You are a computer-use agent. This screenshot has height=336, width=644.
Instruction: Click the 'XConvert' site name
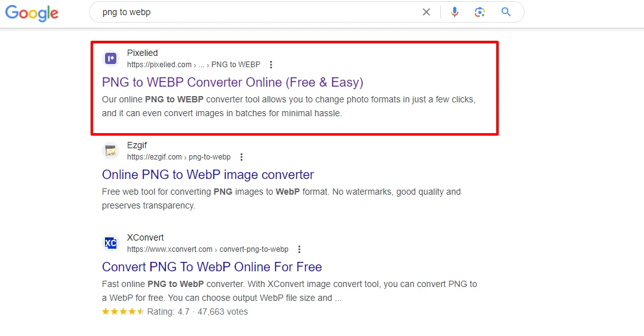[x=145, y=237]
